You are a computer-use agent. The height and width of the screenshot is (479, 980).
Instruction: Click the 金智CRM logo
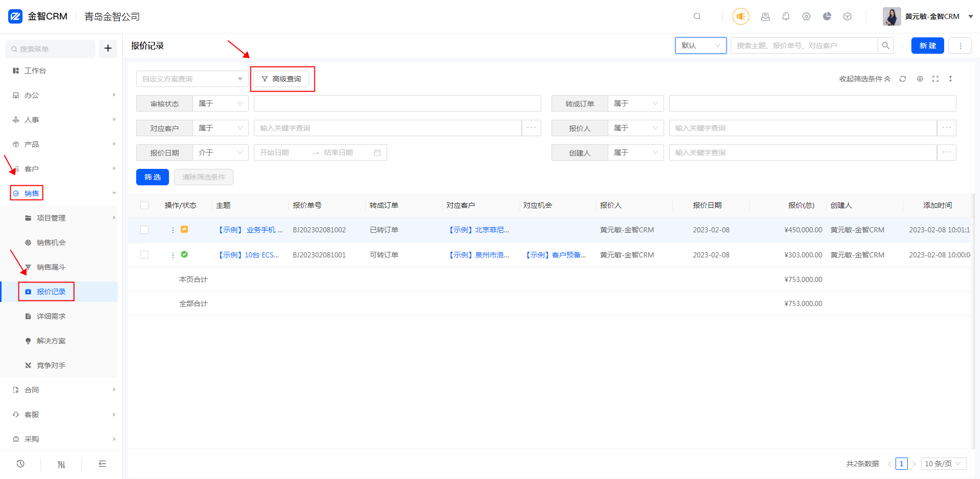point(38,16)
